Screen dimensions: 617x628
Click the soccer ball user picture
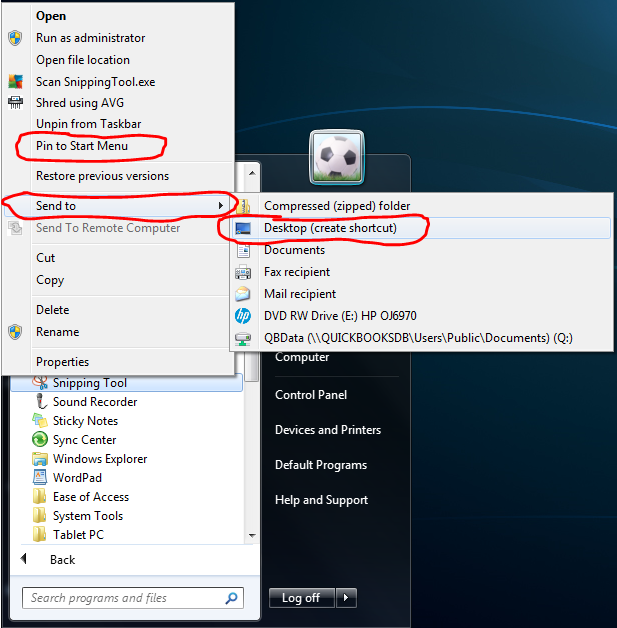337,157
